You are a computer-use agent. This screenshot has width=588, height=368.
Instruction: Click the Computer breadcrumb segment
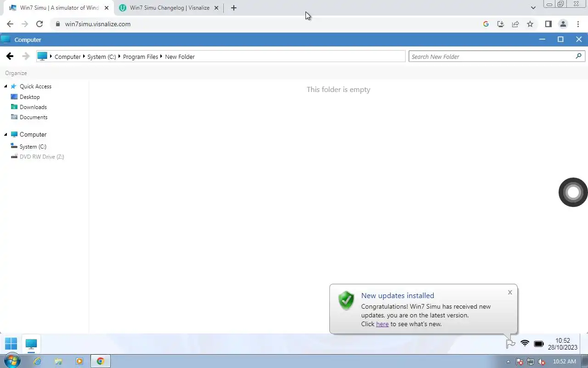coord(68,57)
